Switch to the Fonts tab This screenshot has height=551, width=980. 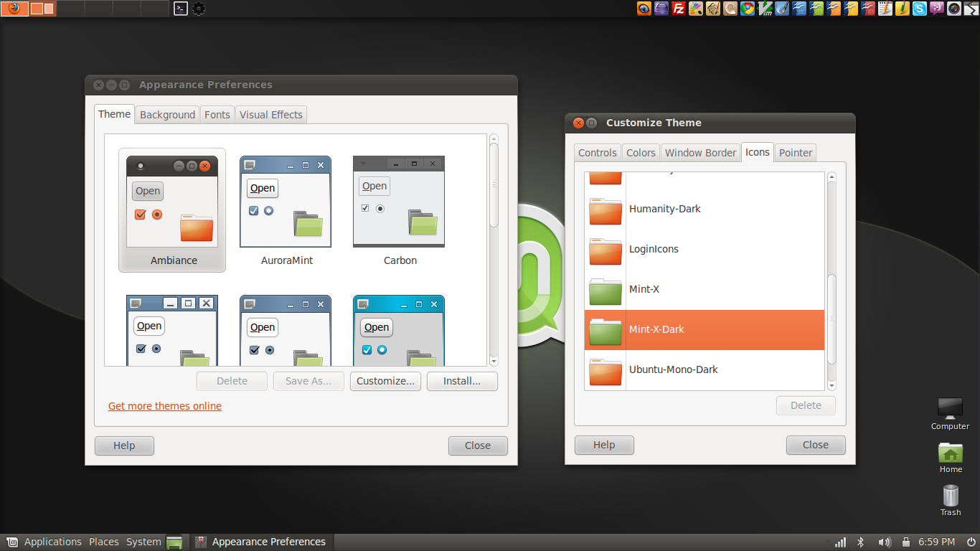[x=217, y=115]
